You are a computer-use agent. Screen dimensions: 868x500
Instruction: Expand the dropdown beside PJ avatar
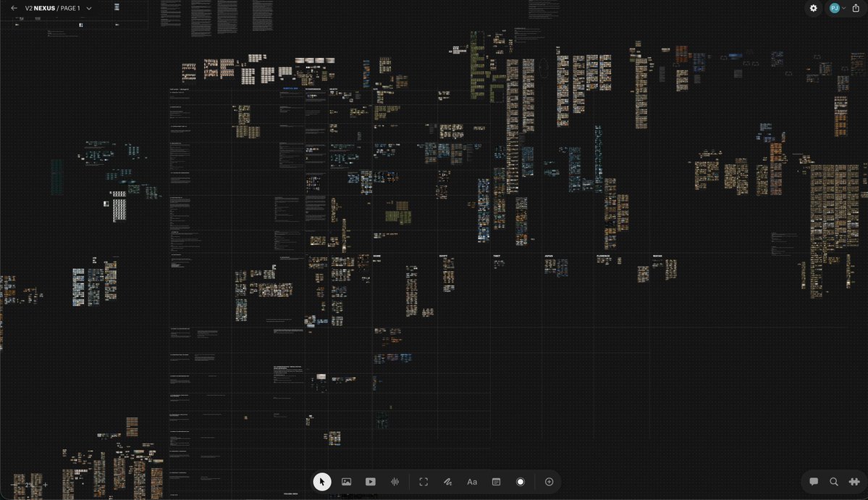pyautogui.click(x=843, y=8)
